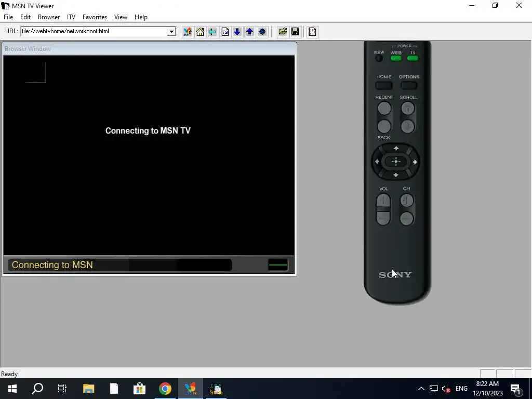The width and height of the screenshot is (532, 399).
Task: Click the muted volume tray icon
Action: pyautogui.click(x=446, y=389)
